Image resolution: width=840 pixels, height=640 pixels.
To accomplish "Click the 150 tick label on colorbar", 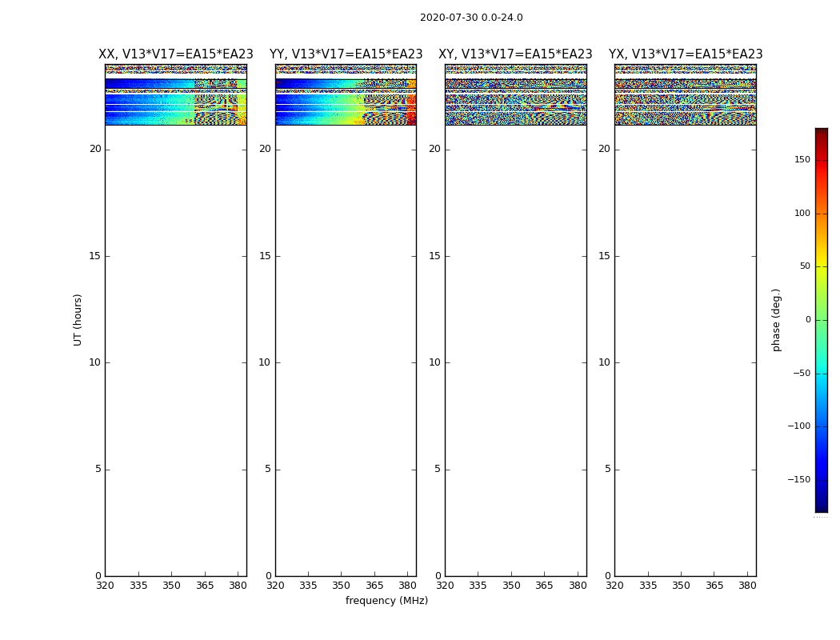I will point(802,160).
